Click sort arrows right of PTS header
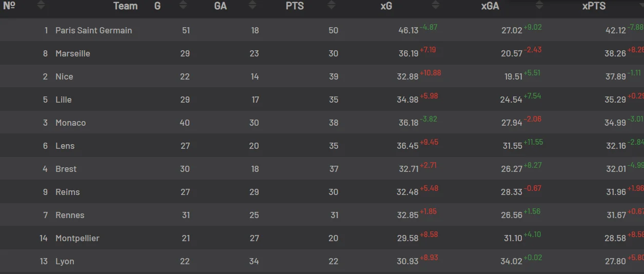Screen dimensions: 644x274 (331, 6)
